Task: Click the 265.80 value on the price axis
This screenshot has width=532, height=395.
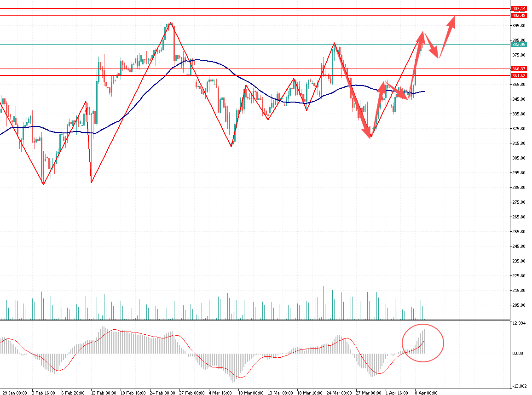Action: [x=519, y=217]
